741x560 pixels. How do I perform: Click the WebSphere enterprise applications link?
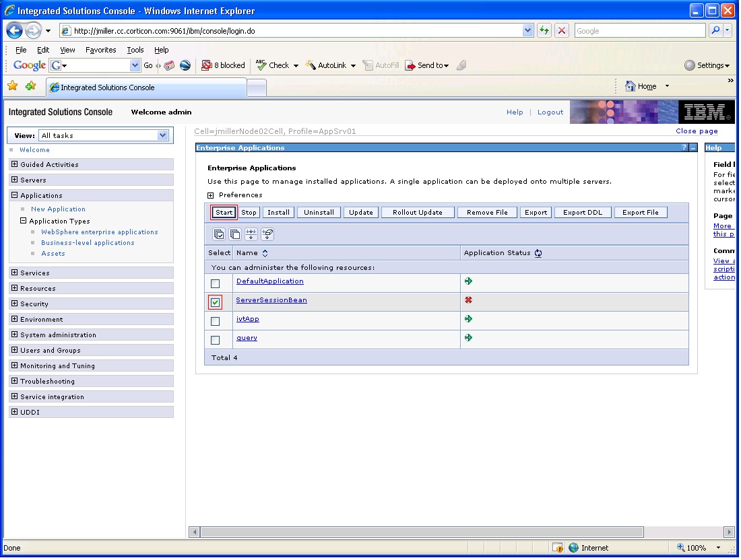99,232
